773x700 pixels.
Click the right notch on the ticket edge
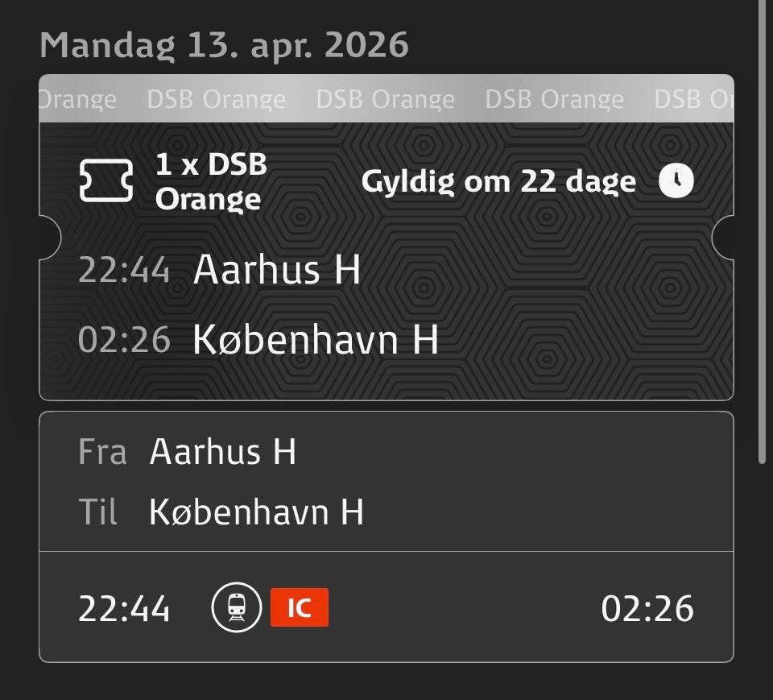click(x=724, y=238)
